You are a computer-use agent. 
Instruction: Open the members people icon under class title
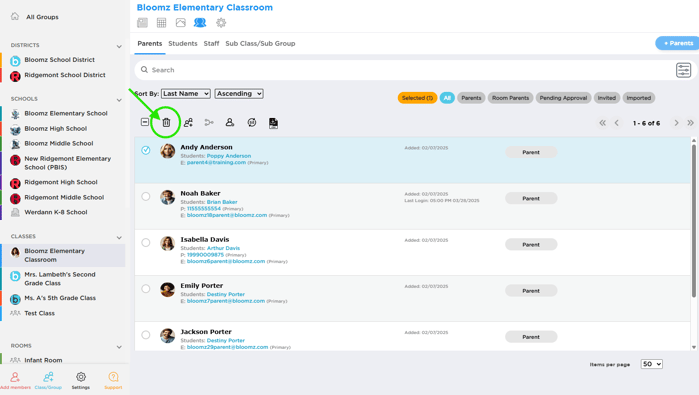200,22
